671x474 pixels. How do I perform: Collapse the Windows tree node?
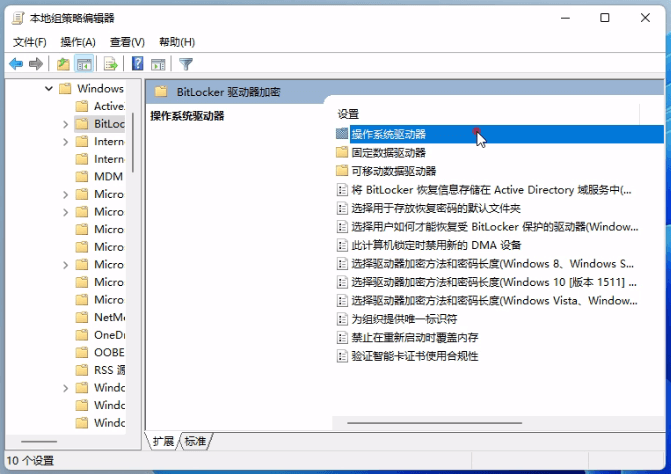(49, 89)
